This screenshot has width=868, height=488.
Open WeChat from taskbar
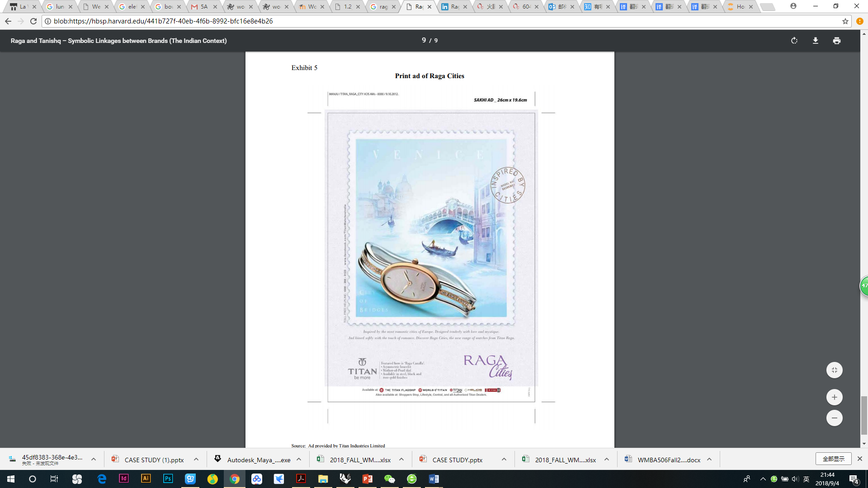click(x=390, y=479)
